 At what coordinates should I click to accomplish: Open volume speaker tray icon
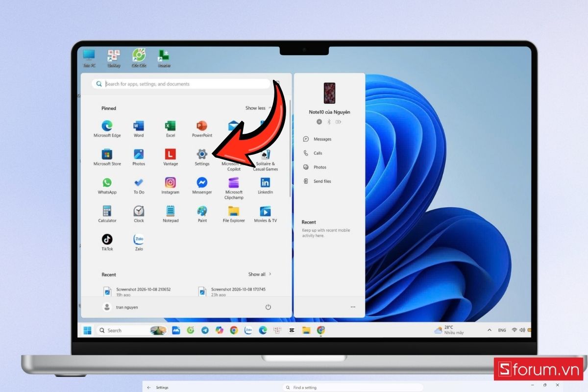pyautogui.click(x=522, y=330)
